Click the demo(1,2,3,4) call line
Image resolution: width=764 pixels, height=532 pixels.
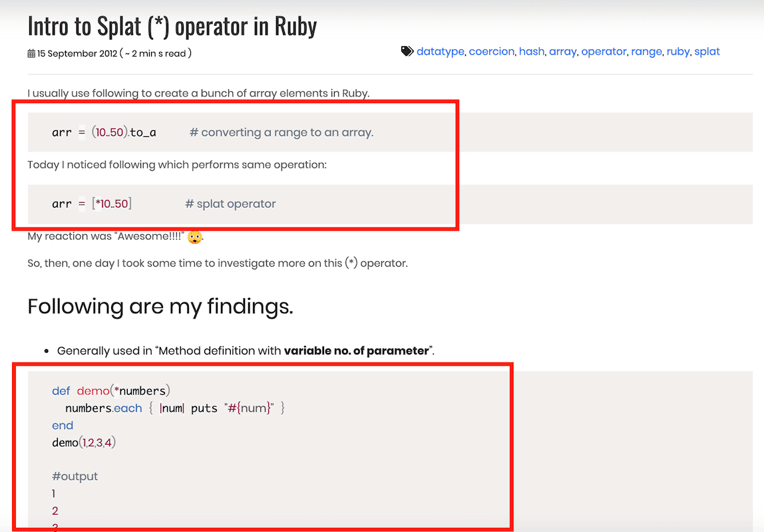point(84,442)
